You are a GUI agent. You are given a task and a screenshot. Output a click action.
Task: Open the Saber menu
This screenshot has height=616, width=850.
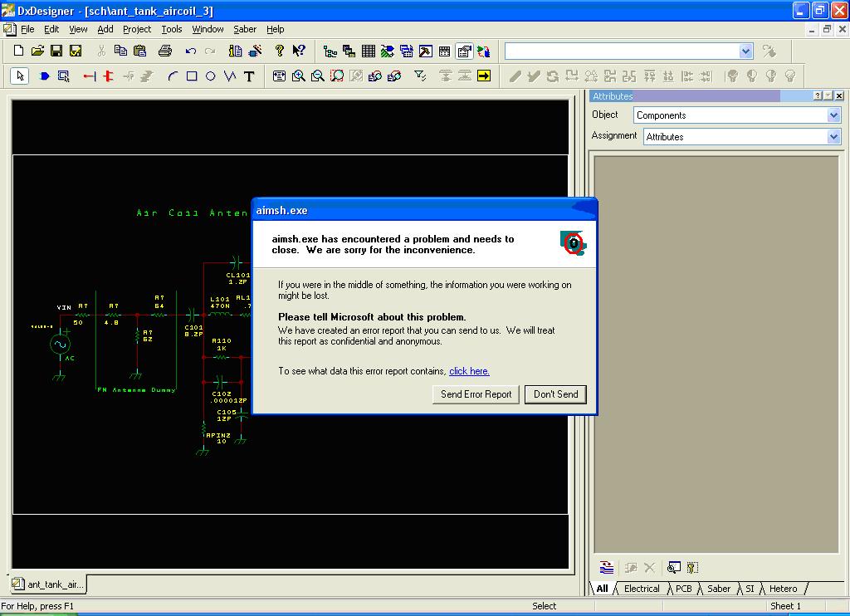tap(244, 29)
